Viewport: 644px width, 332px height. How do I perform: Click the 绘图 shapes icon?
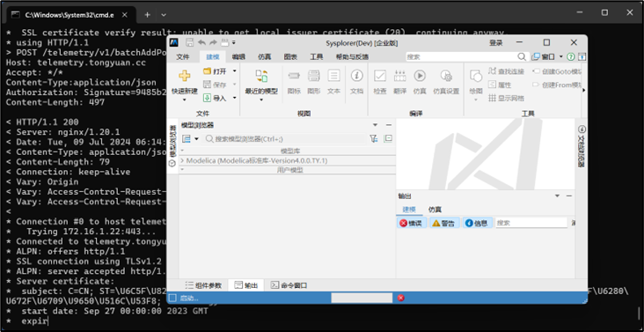point(476,77)
